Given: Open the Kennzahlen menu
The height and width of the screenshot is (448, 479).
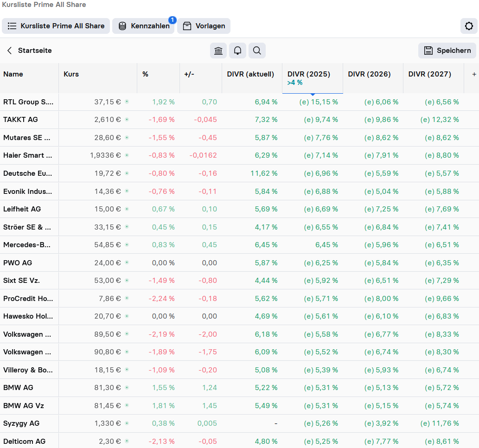Looking at the screenshot, I should click(143, 26).
